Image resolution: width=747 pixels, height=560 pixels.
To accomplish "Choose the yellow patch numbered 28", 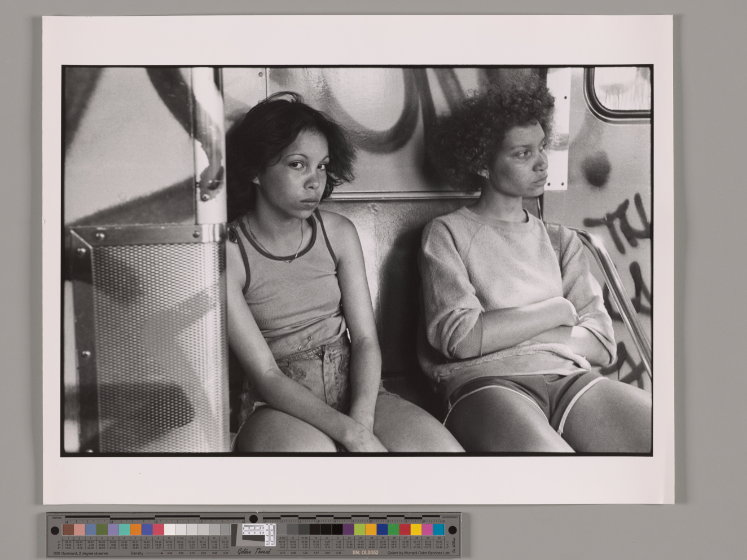I will pyautogui.click(x=416, y=530).
